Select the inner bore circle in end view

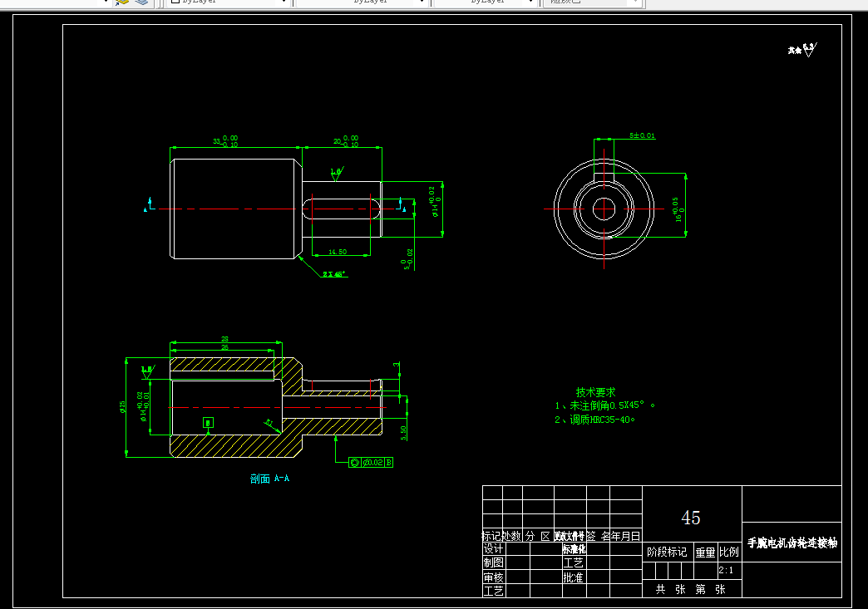[604, 209]
